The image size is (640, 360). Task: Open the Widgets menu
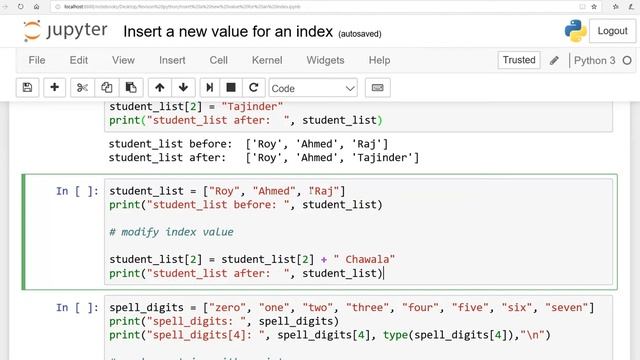pos(325,60)
